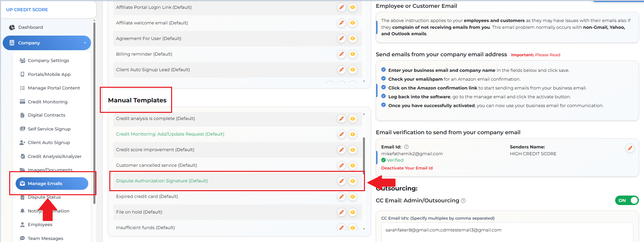Select mikefathemik2@gmail.com email text
This screenshot has width=644, height=242.
click(412, 154)
